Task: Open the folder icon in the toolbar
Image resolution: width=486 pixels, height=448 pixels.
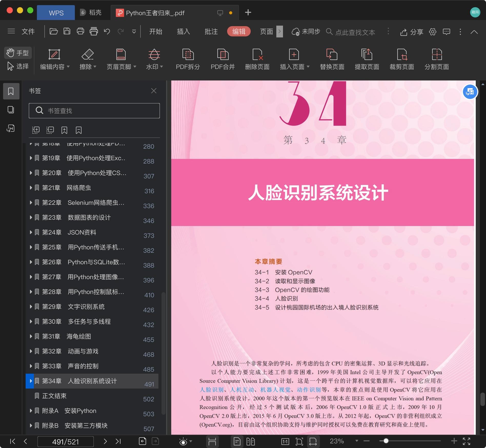Action: pos(54,32)
